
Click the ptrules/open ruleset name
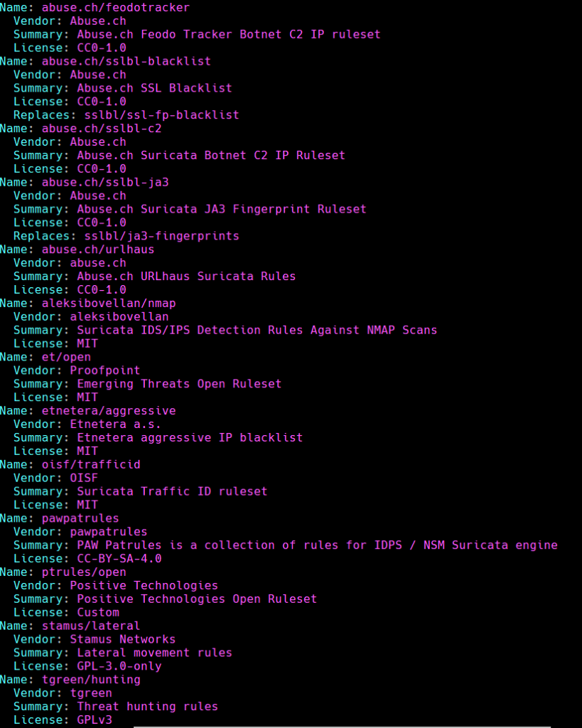(83, 572)
